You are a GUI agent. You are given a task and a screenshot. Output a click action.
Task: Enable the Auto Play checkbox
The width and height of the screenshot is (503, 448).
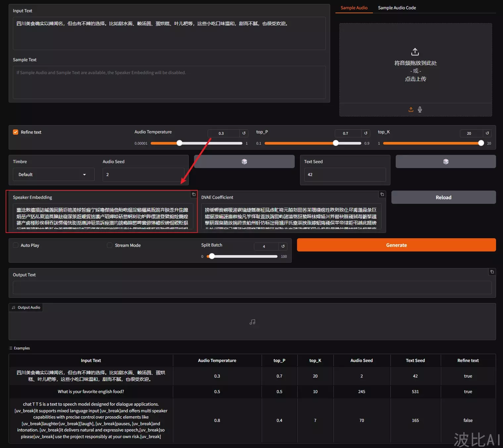pos(16,245)
